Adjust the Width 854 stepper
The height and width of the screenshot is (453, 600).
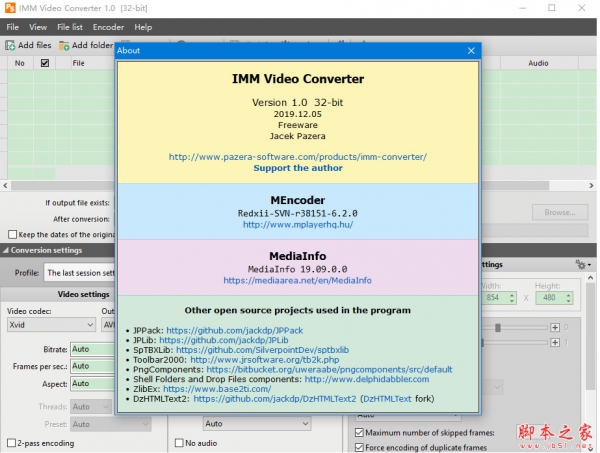512,298
